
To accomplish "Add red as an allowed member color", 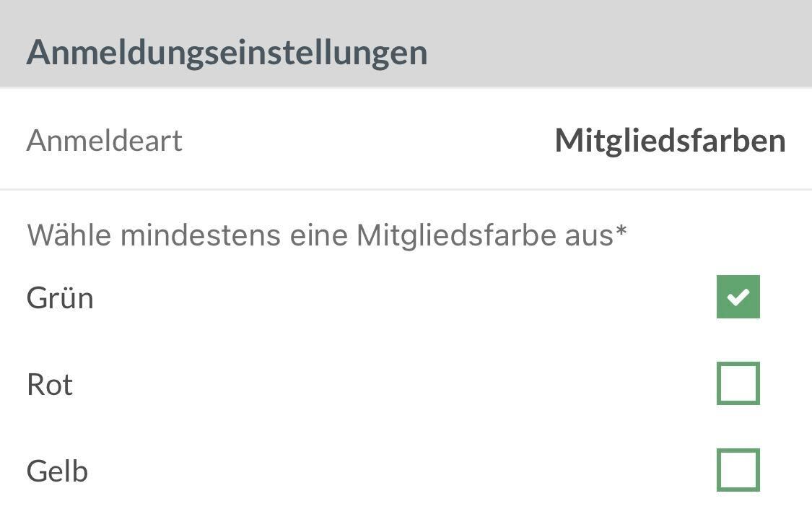I will pyautogui.click(x=738, y=383).
